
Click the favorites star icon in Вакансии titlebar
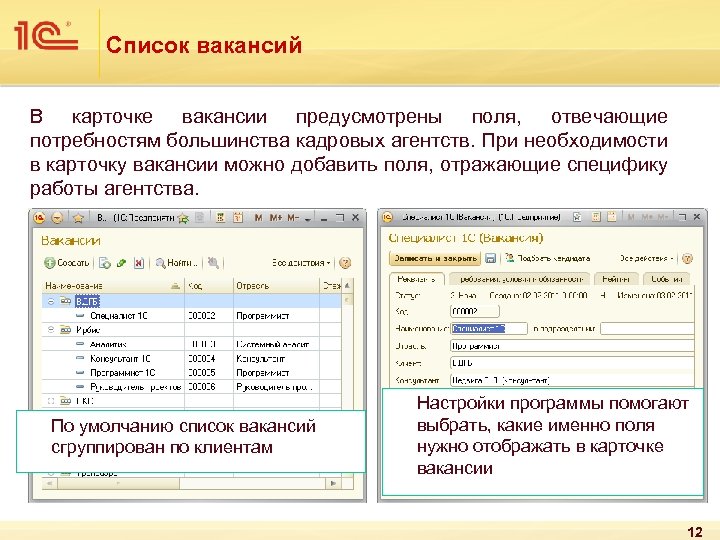[78, 218]
